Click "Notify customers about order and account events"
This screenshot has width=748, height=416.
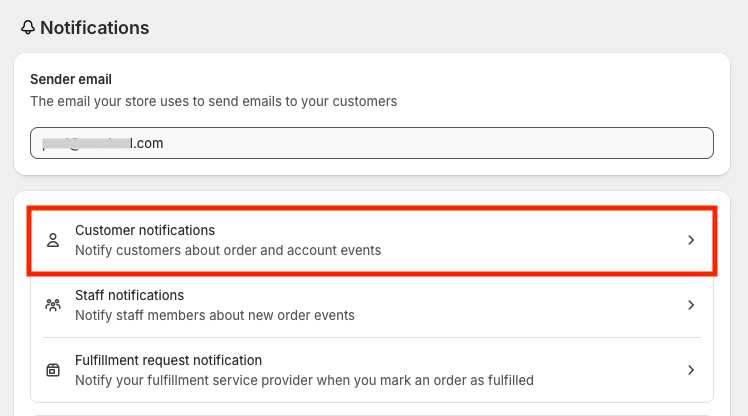tap(228, 250)
